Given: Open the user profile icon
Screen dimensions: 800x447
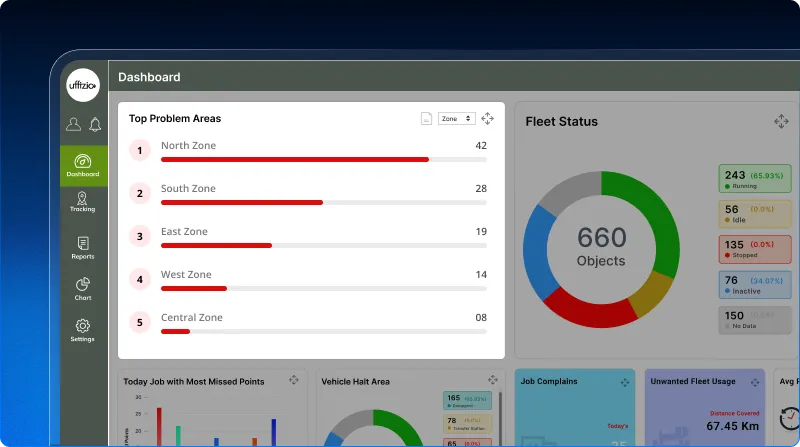Looking at the screenshot, I should click(x=73, y=124).
